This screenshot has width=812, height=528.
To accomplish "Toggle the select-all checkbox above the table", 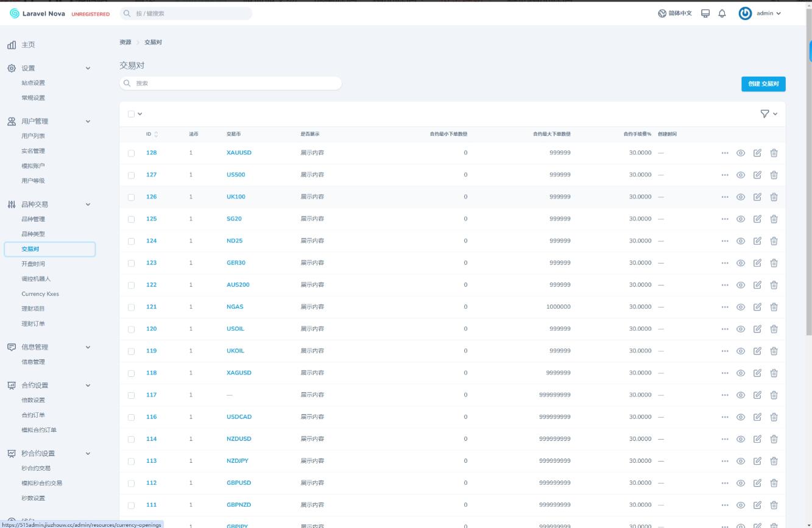I will point(131,114).
